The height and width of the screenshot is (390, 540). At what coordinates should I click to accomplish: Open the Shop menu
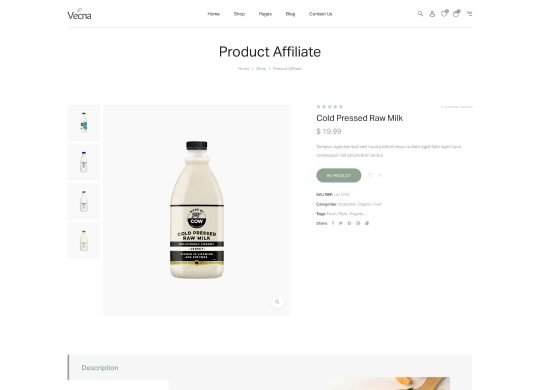tap(239, 14)
